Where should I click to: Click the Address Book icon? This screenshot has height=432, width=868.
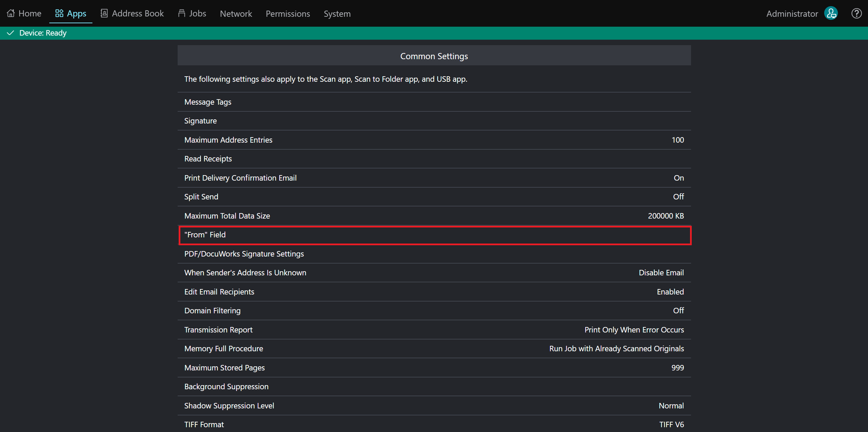tap(104, 13)
